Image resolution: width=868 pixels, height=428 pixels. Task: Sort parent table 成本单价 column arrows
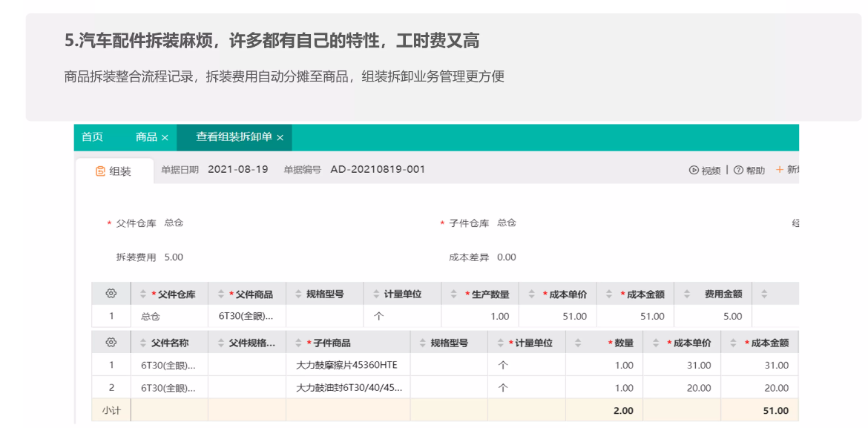click(531, 294)
